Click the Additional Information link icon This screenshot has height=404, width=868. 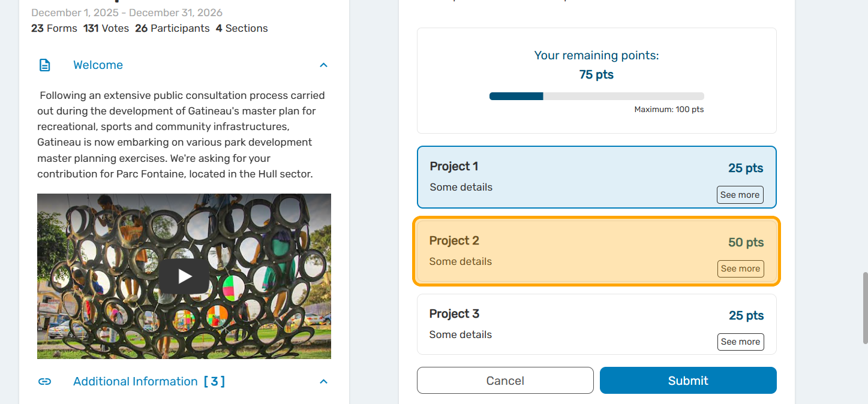44,382
